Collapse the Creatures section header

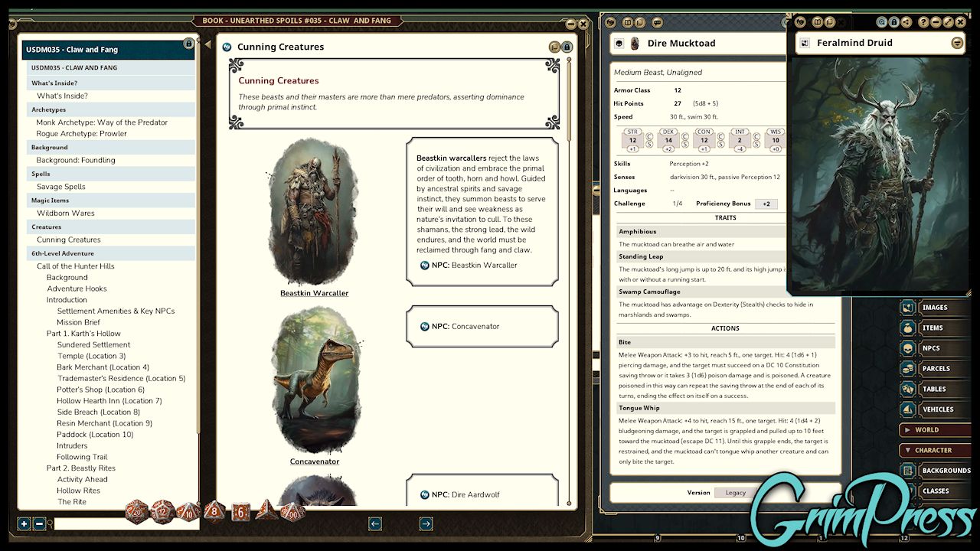[x=111, y=227]
